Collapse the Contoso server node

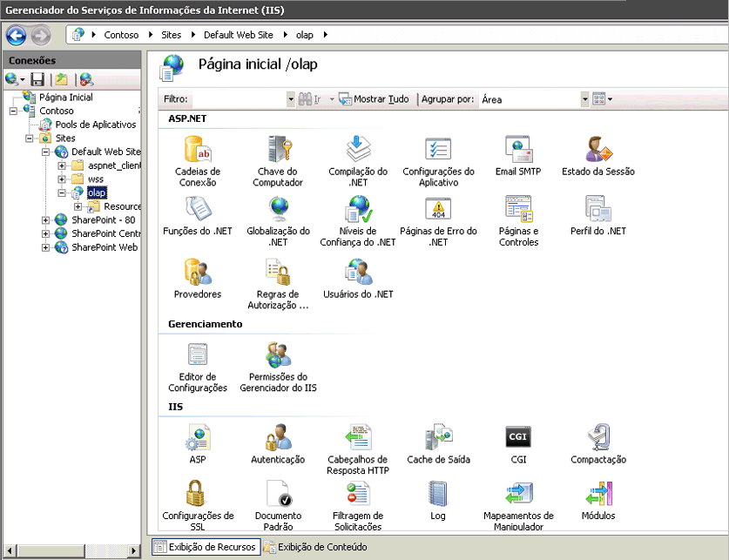pos(13,111)
